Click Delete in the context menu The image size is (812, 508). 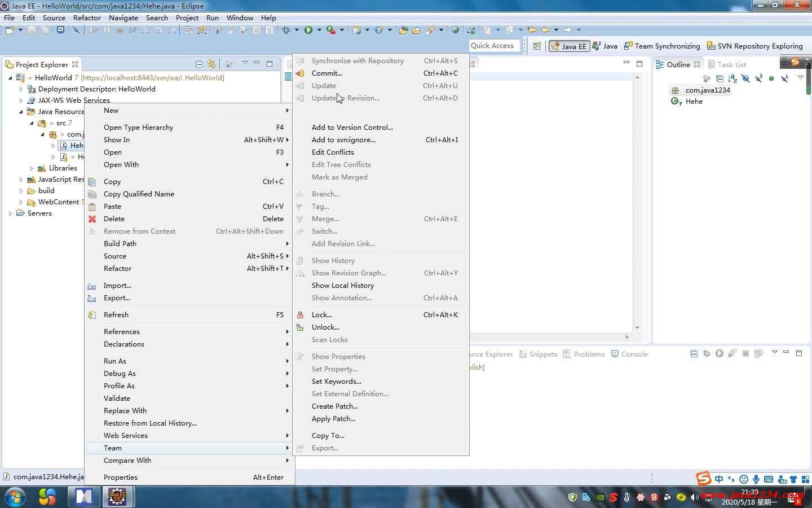click(189, 219)
